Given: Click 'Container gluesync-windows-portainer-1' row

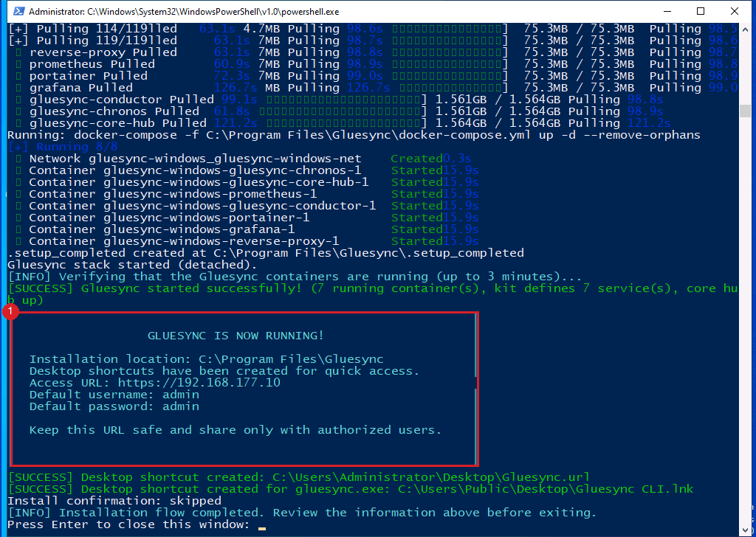Looking at the screenshot, I should (x=247, y=217).
